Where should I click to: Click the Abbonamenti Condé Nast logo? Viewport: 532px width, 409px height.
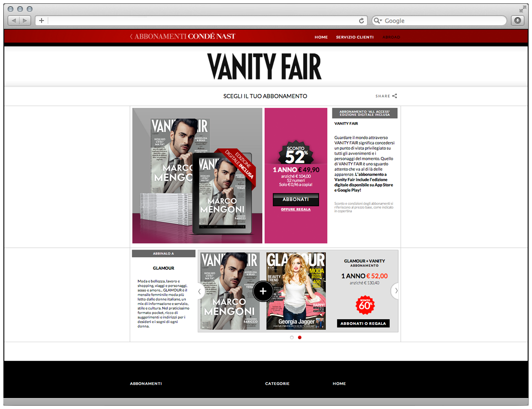point(182,36)
